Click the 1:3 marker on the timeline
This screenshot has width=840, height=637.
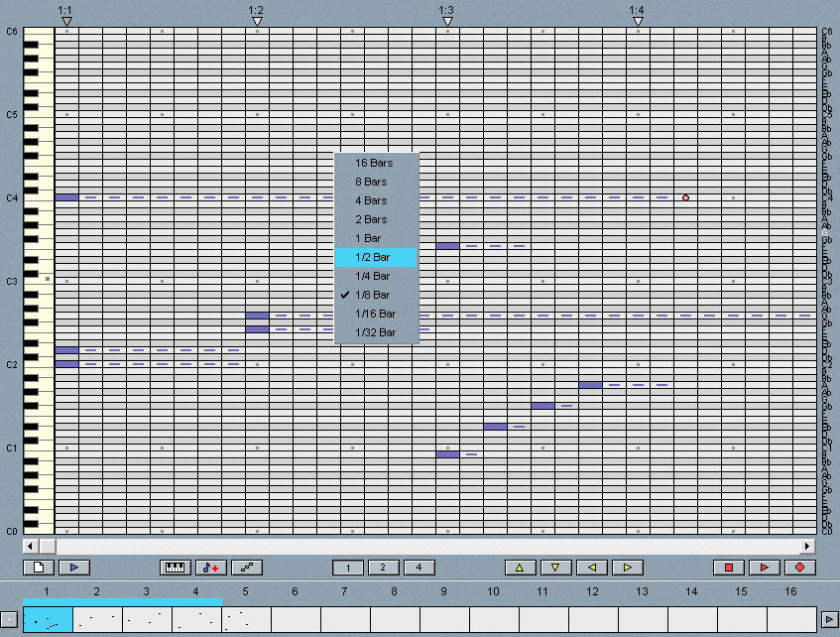(x=447, y=18)
